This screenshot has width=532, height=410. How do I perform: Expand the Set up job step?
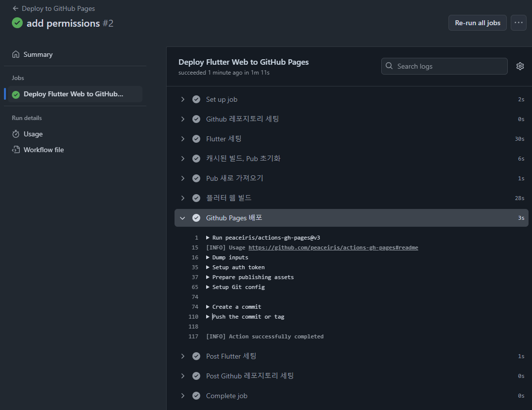(182, 99)
